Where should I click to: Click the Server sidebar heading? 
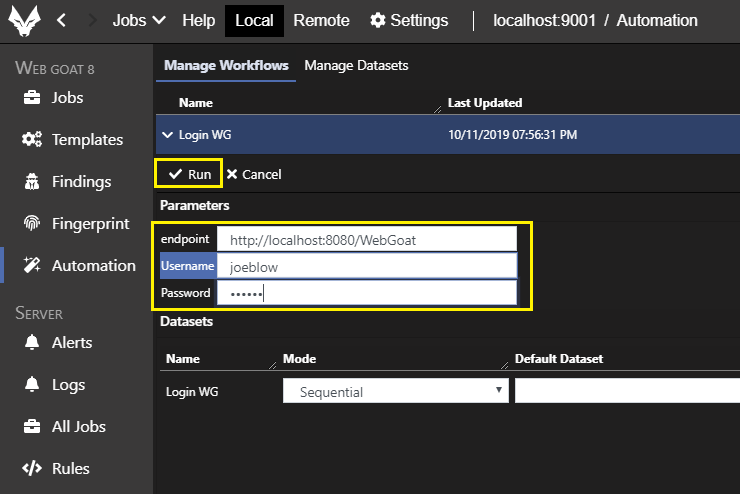(39, 313)
